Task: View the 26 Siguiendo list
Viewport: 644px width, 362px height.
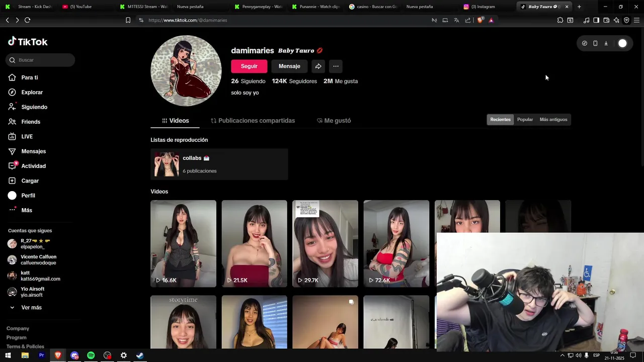Action: [x=248, y=81]
